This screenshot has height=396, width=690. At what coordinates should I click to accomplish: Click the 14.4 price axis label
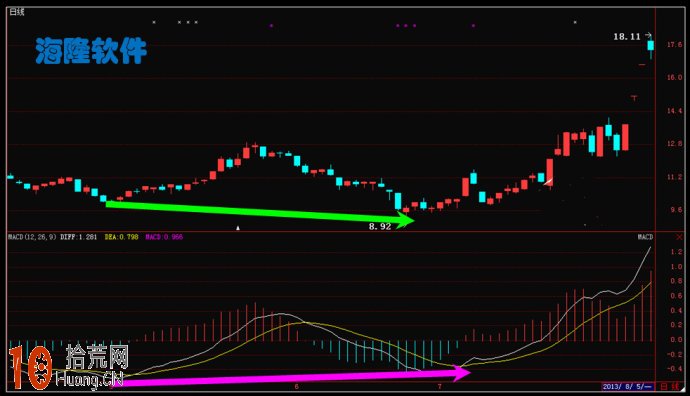pos(674,110)
